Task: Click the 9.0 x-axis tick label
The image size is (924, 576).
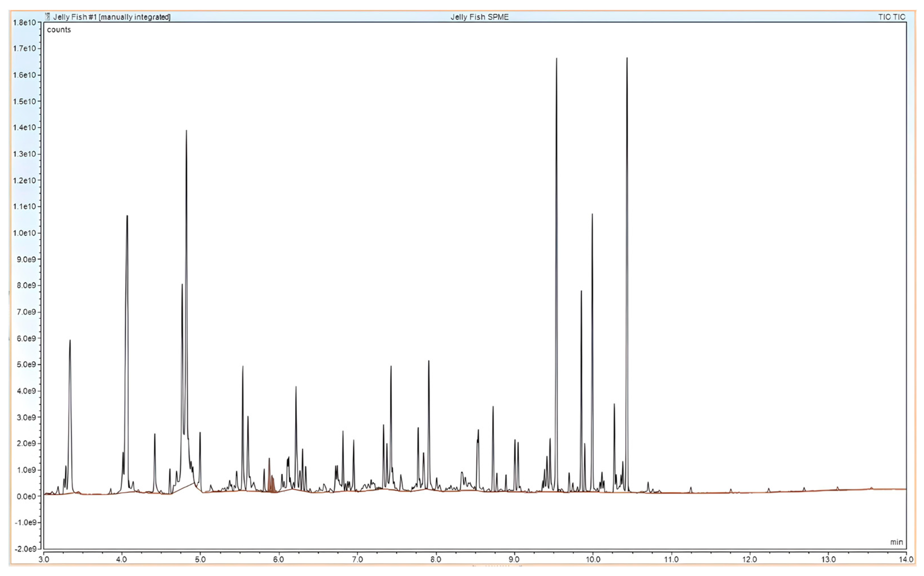Action: pyautogui.click(x=514, y=559)
